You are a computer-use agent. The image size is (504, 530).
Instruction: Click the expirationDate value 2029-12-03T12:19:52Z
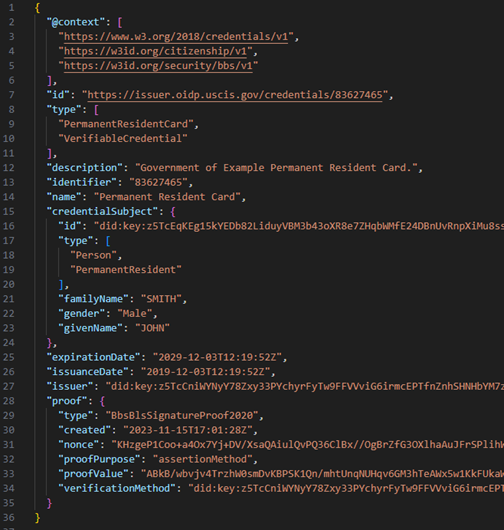(217, 357)
